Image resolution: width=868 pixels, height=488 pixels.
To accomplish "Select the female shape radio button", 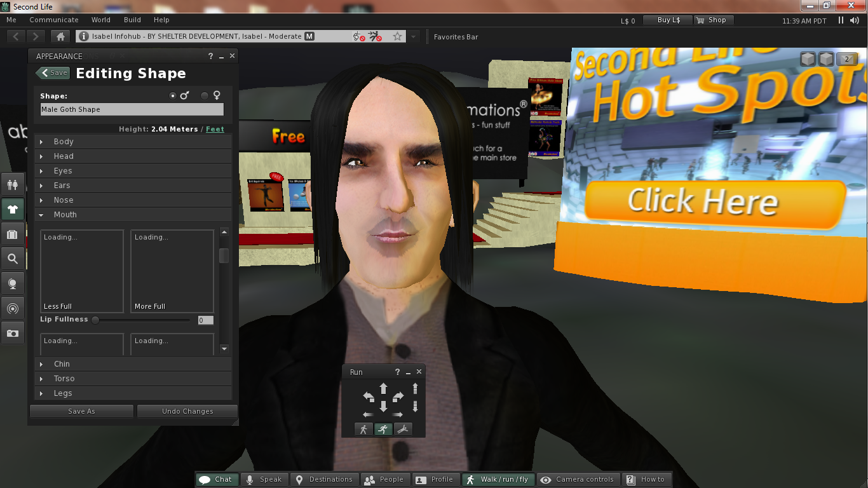I will (x=205, y=96).
